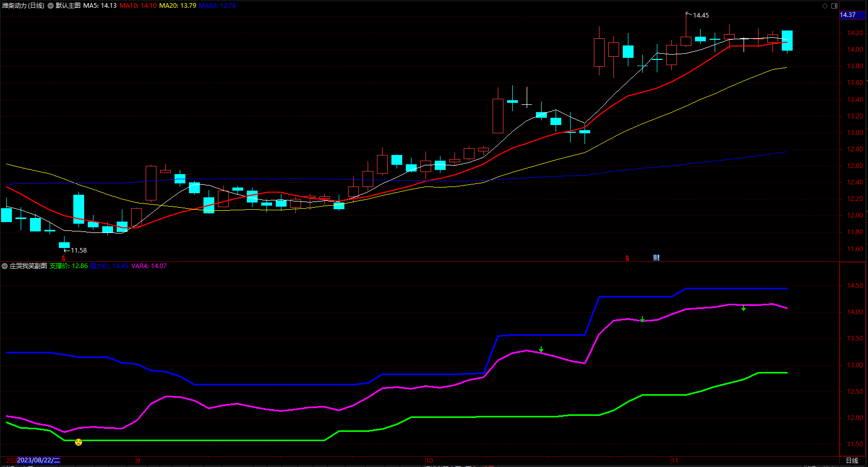Click the green down-arrow near 14.05 level
868x467 pixels.
click(744, 308)
